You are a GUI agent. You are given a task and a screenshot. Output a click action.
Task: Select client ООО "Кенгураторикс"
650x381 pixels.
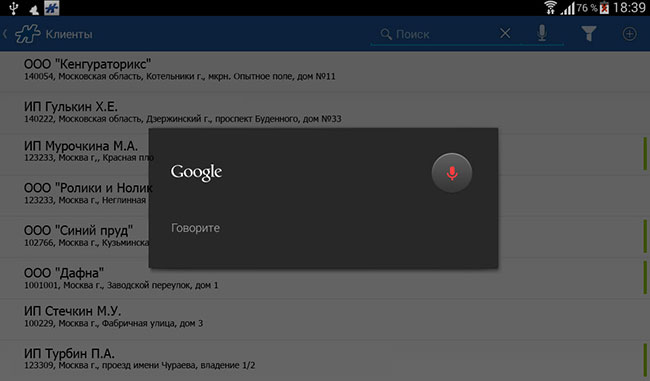tap(325, 70)
